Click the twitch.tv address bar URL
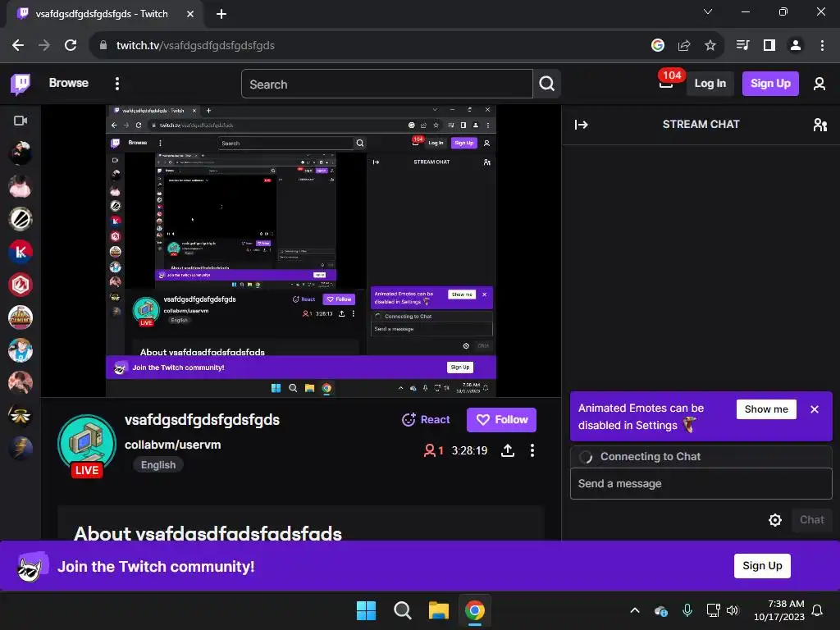The image size is (840, 630). [195, 46]
